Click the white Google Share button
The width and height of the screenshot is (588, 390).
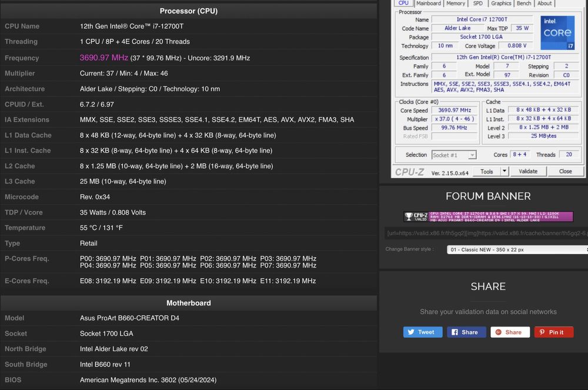(x=510, y=332)
